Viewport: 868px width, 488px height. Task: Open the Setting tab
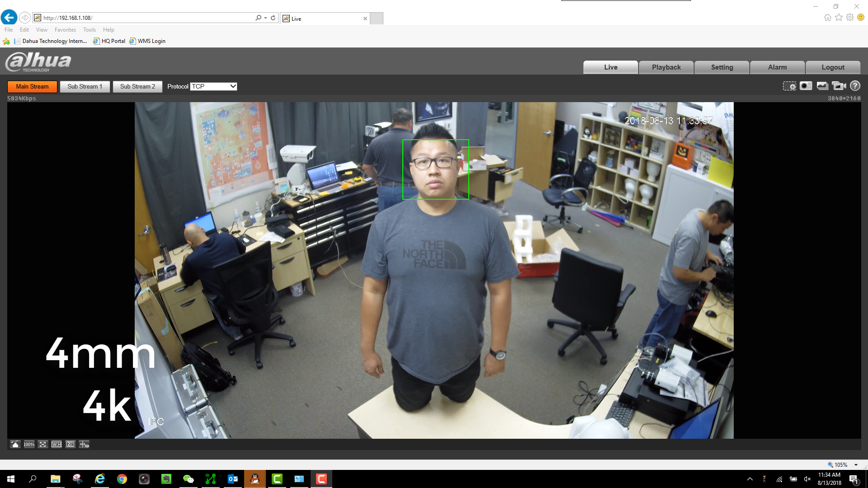click(722, 67)
